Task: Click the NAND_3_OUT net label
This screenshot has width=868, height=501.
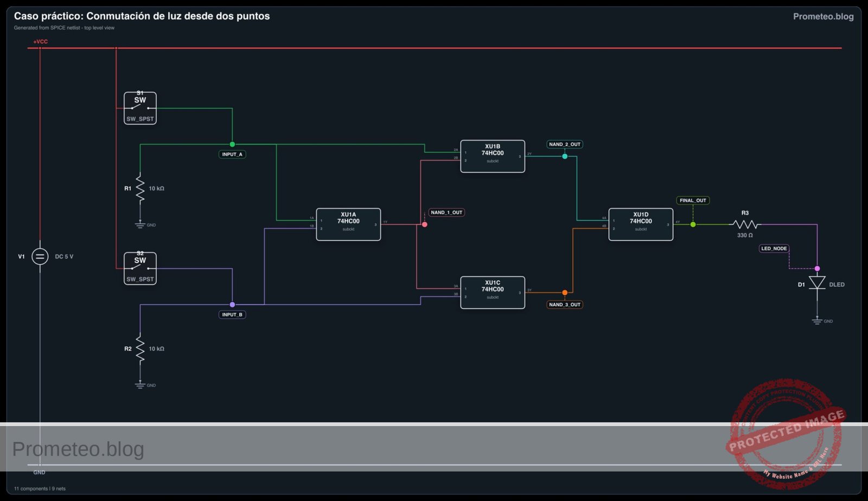Action: [x=565, y=305]
